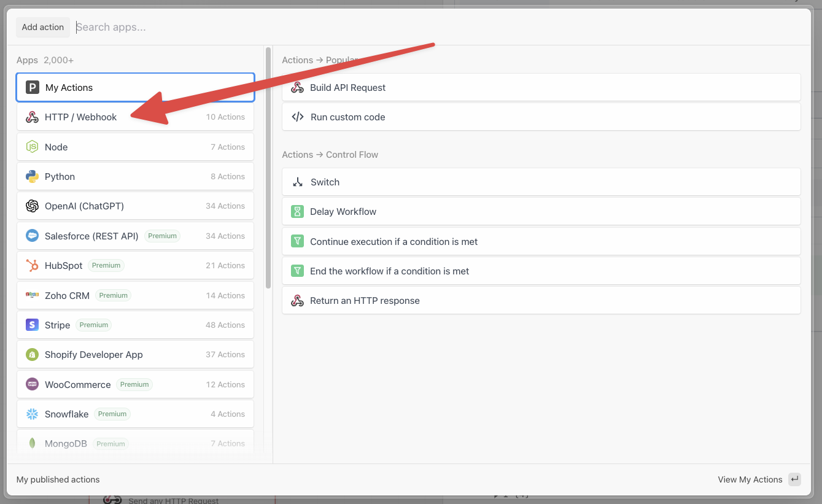This screenshot has width=822, height=504.
Task: Click the Premium badge next to Stripe
Action: (94, 325)
